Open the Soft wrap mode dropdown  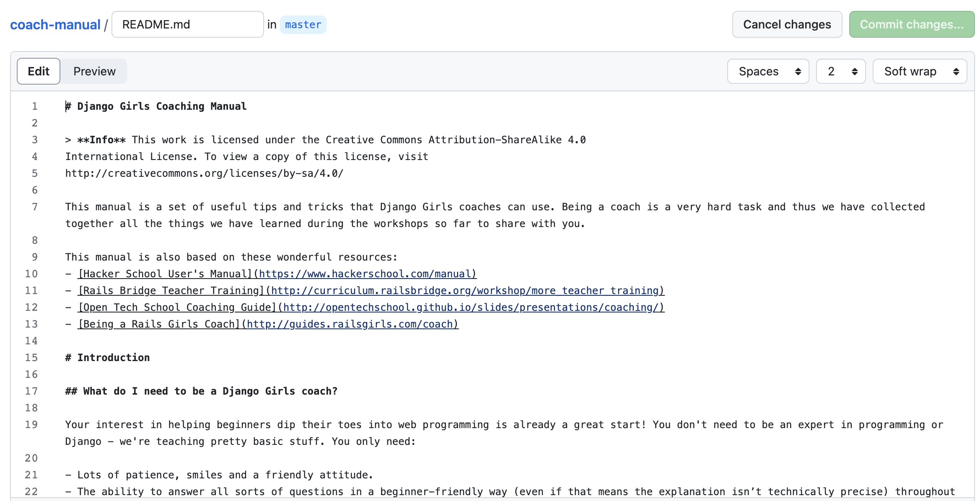[920, 71]
